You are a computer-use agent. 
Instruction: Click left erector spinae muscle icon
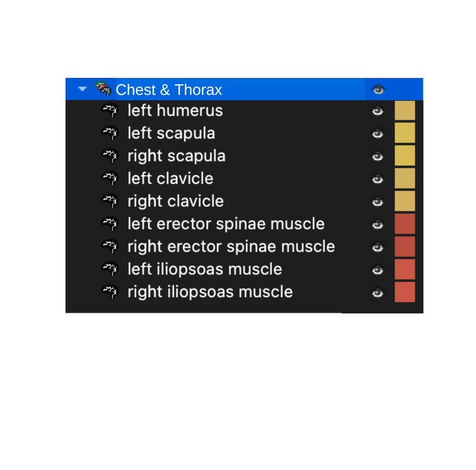(x=110, y=224)
